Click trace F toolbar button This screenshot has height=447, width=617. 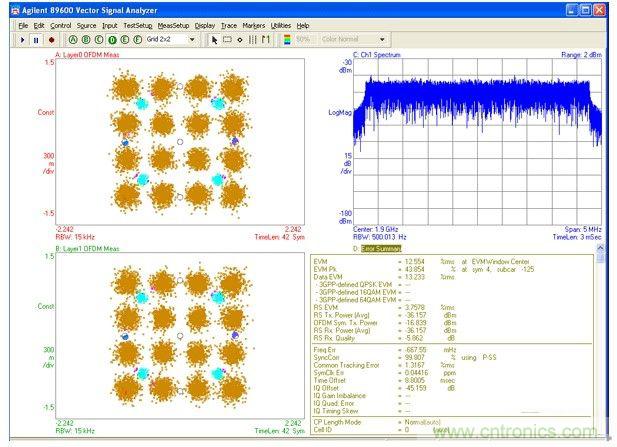[138, 39]
